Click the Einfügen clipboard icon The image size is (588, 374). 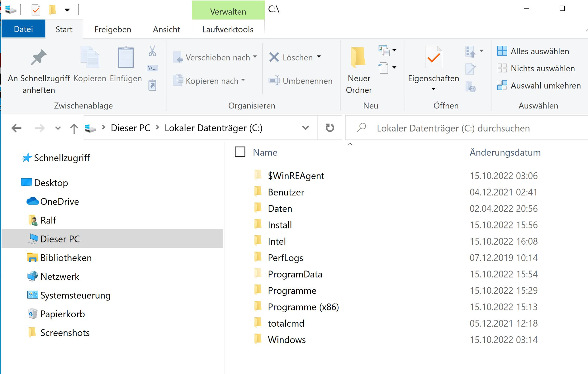tap(126, 58)
